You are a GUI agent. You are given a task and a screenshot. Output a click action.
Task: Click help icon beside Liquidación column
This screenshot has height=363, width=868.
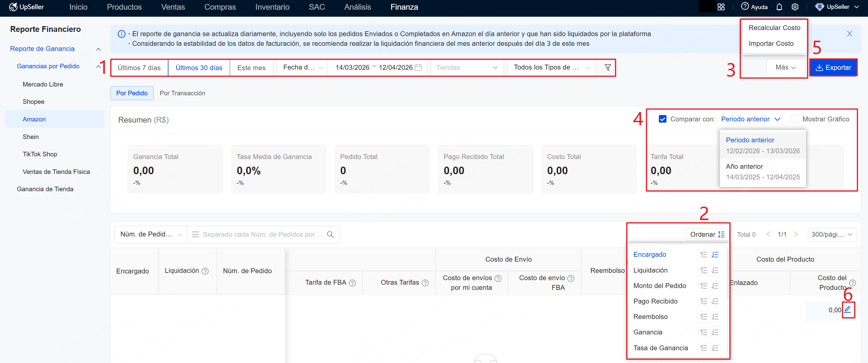[x=205, y=271]
